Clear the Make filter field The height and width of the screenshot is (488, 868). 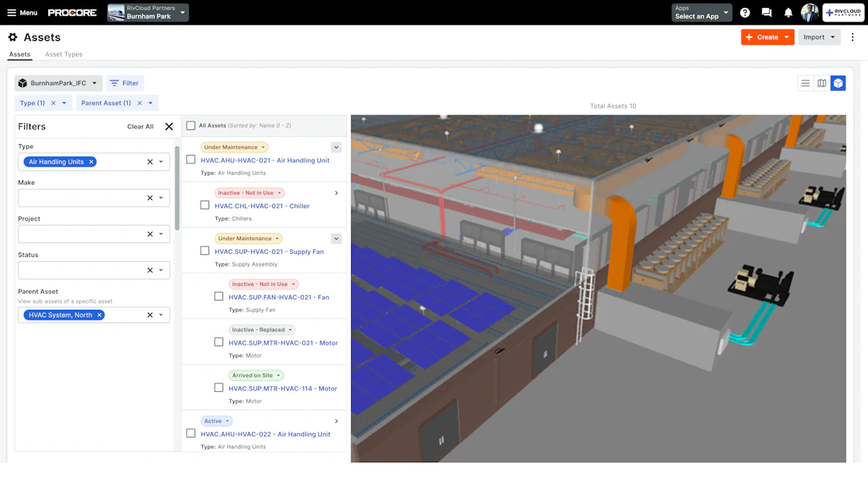(x=150, y=198)
